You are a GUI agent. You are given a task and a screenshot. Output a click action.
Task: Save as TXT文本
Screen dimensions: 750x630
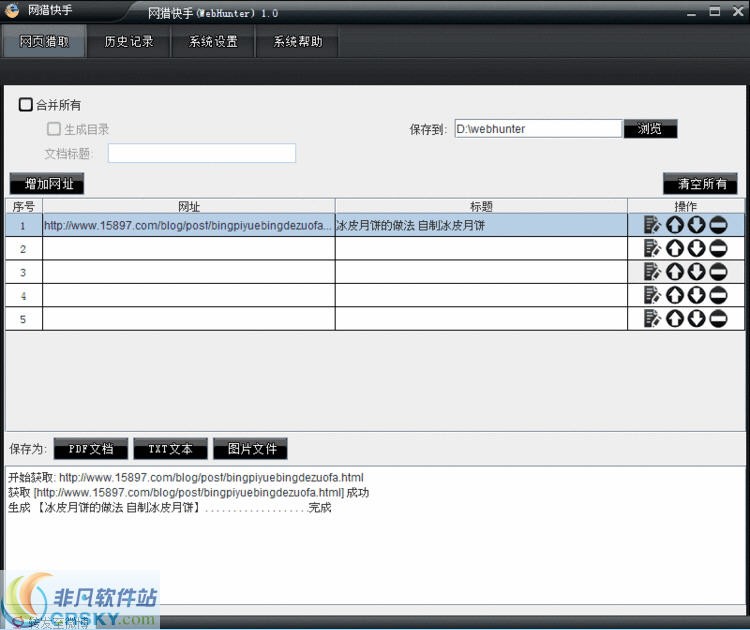(171, 449)
